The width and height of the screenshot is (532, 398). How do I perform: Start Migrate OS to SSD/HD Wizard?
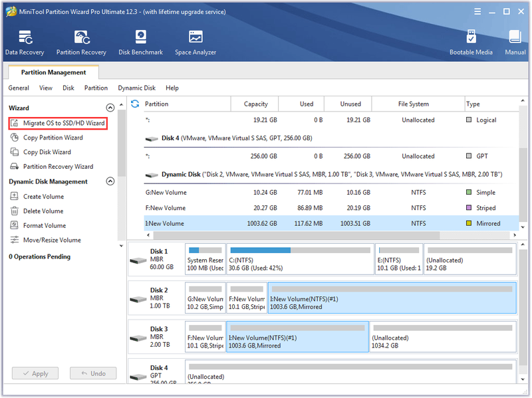[58, 123]
